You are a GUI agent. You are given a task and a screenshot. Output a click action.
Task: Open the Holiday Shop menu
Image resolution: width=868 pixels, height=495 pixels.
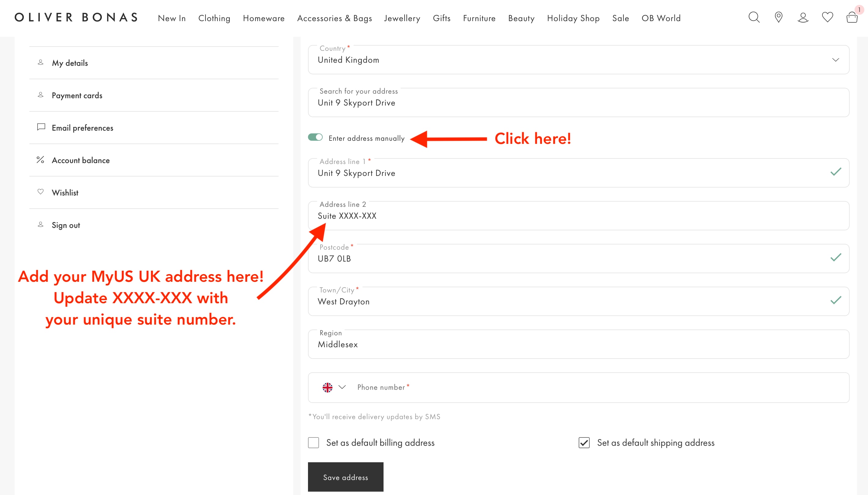coord(573,18)
